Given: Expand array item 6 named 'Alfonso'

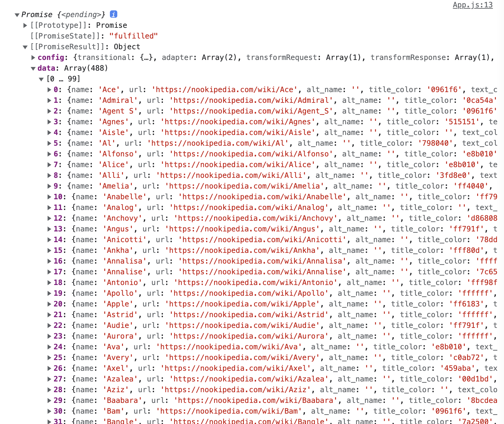Looking at the screenshot, I should (x=49, y=154).
